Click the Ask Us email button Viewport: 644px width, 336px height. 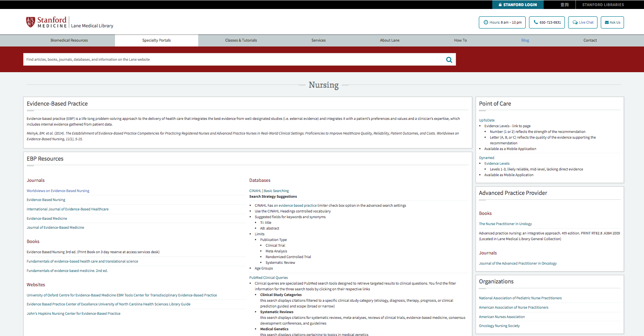point(612,22)
